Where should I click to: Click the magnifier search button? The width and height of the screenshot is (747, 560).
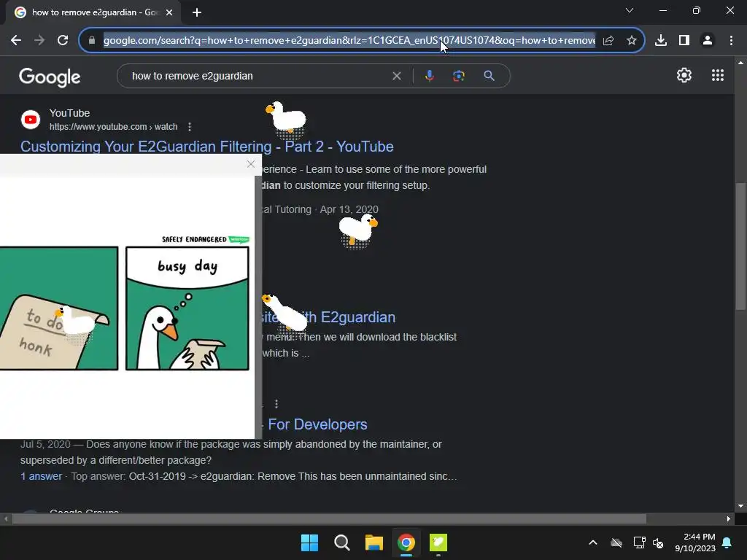pyautogui.click(x=489, y=76)
